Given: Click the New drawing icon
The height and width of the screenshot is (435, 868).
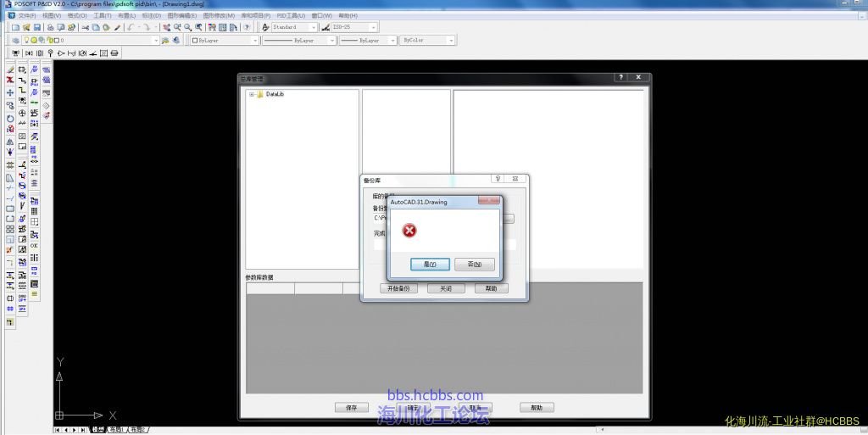Looking at the screenshot, I should coord(15,27).
